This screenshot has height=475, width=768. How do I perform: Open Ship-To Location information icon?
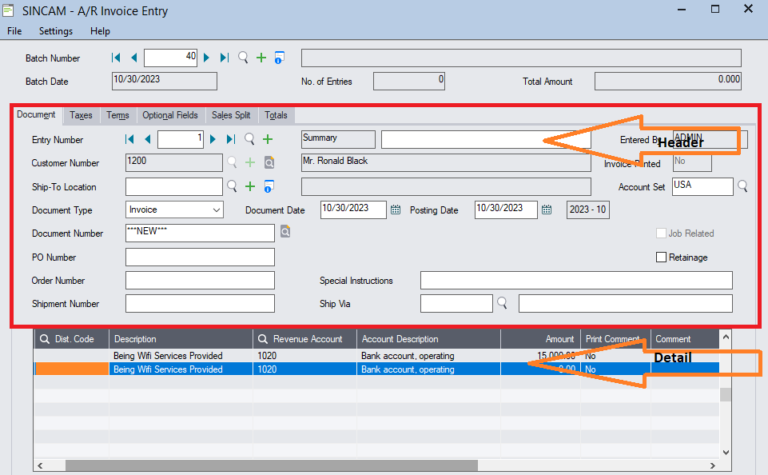[268, 186]
